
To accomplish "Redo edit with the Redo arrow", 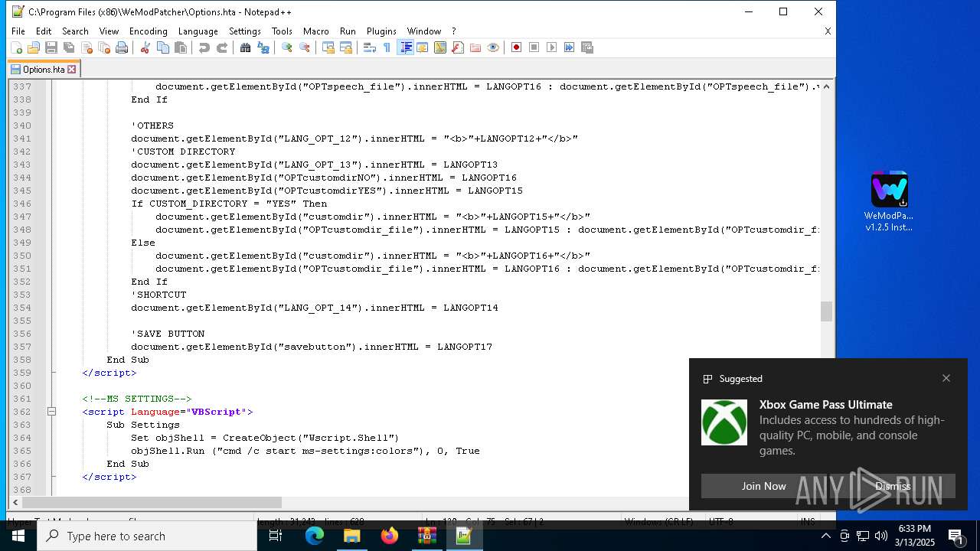I will pos(222,47).
